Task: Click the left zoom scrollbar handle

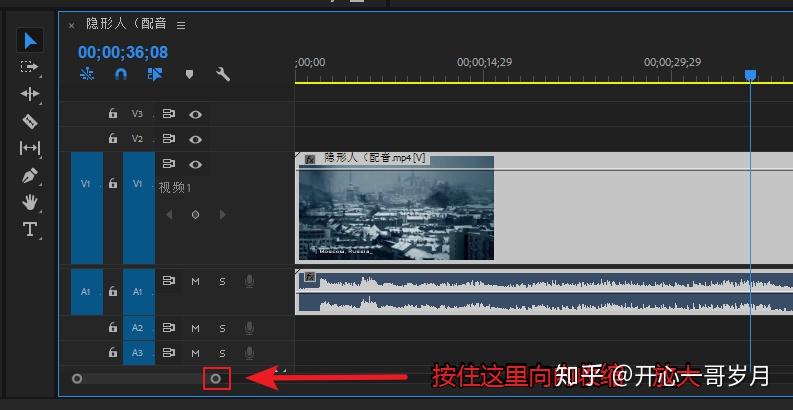Action: click(77, 378)
